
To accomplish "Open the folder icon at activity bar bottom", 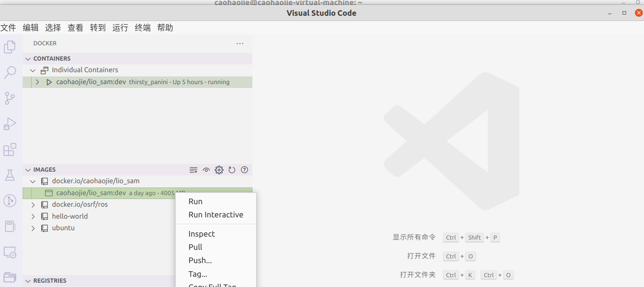I will [10, 277].
